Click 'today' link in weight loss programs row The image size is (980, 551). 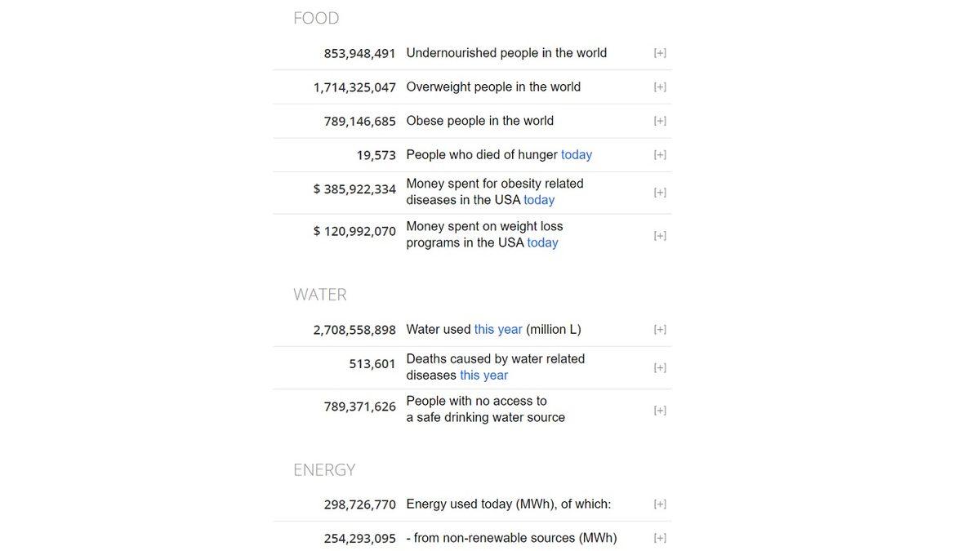point(542,242)
